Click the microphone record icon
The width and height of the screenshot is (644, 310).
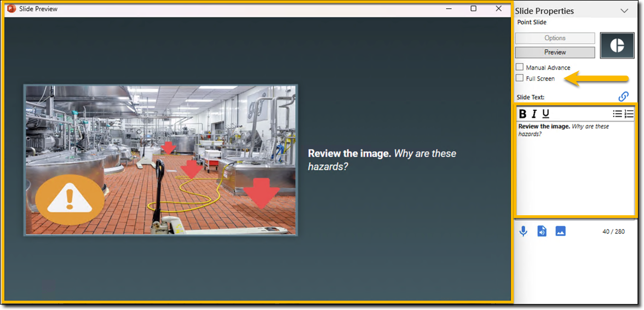[524, 231]
